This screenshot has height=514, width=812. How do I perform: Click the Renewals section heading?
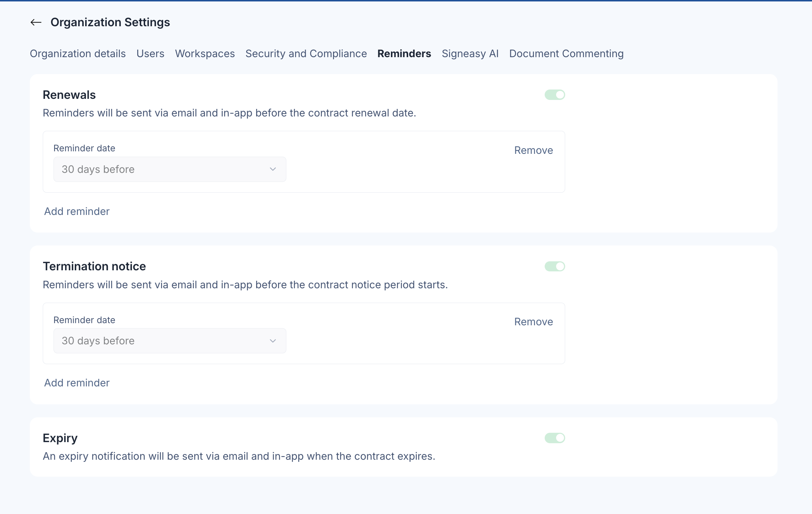pos(69,95)
